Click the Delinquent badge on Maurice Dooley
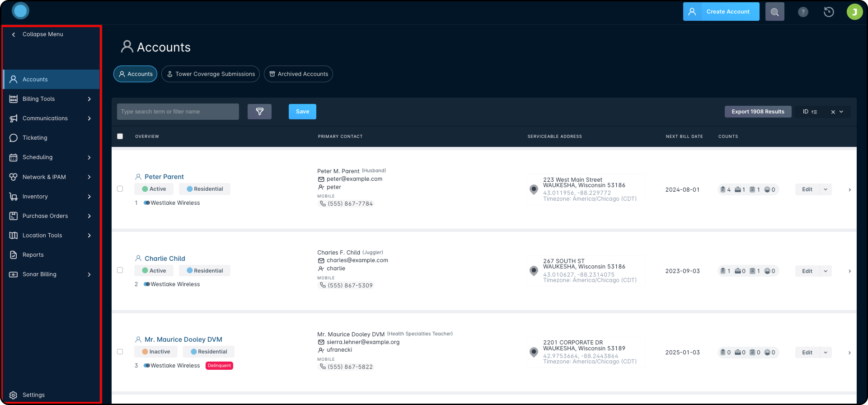 click(x=219, y=366)
